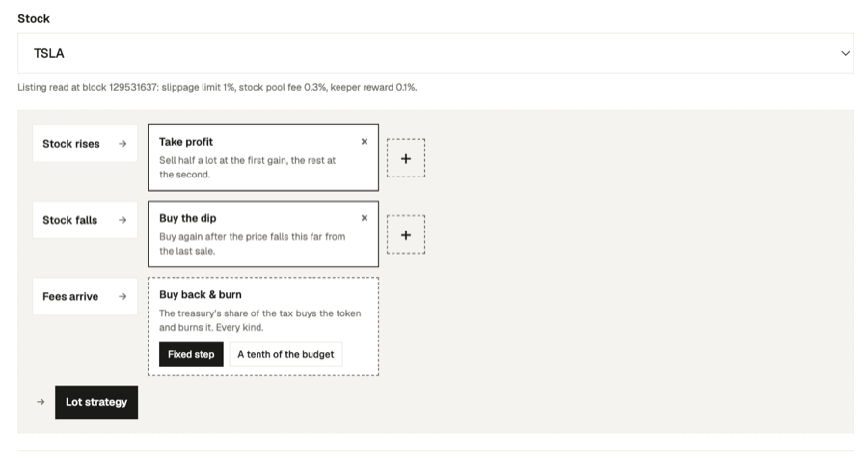Select the Buy back & burn card title
Image resolution: width=868 pixels, height=462 pixels.
[x=201, y=295]
